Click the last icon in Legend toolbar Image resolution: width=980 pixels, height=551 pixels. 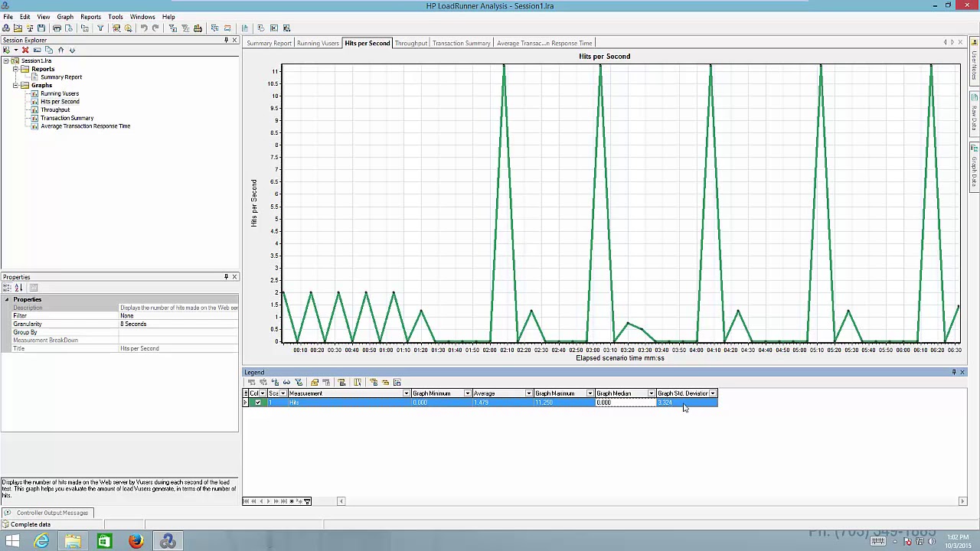[397, 382]
